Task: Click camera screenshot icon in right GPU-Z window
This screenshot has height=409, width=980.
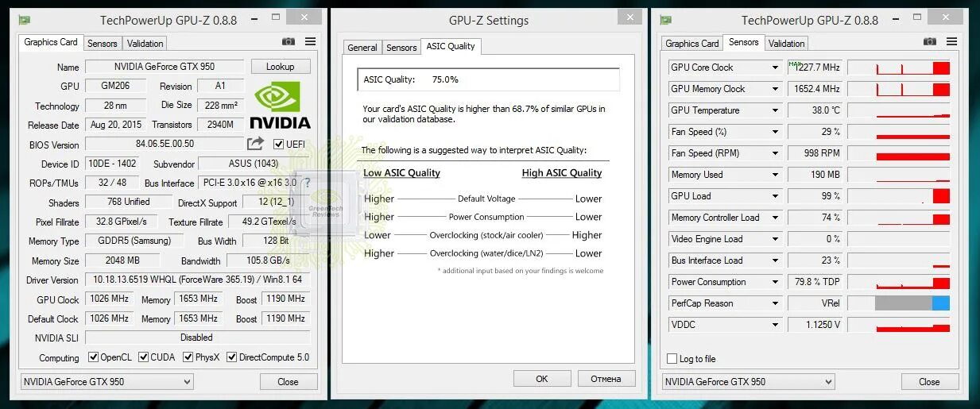Action: point(930,41)
